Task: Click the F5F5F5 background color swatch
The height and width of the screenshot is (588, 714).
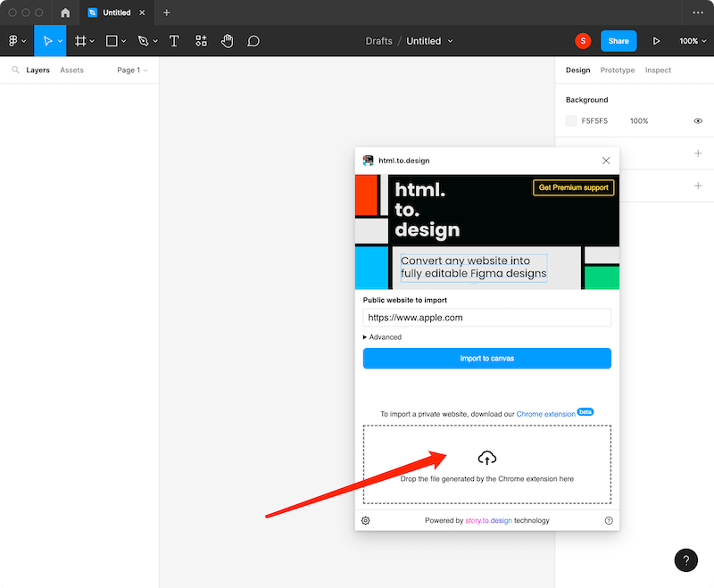Action: point(571,120)
